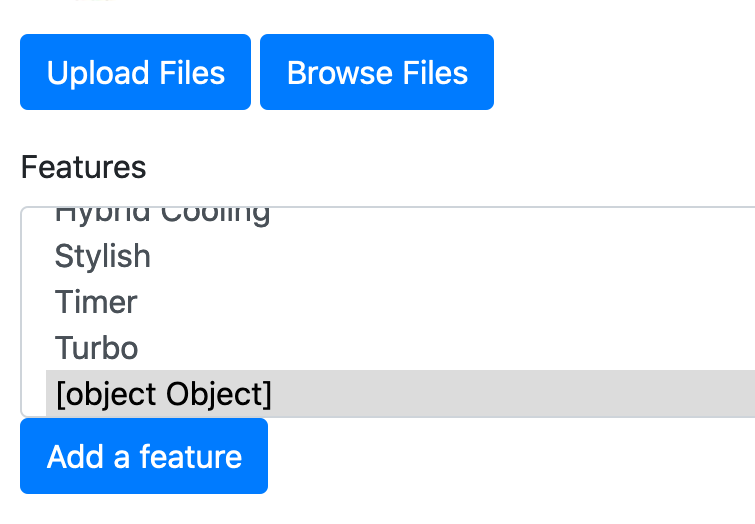Click empty space right of Timer row
This screenshot has width=755, height=524.
447,301
